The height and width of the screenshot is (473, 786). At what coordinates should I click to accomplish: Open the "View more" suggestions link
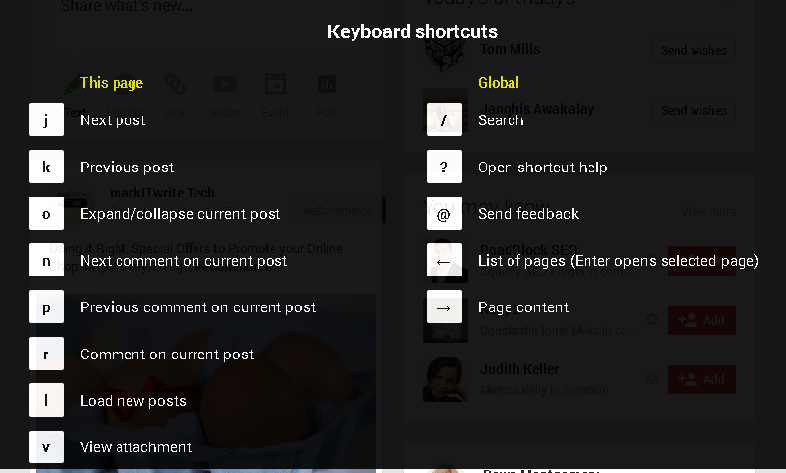[x=708, y=211]
